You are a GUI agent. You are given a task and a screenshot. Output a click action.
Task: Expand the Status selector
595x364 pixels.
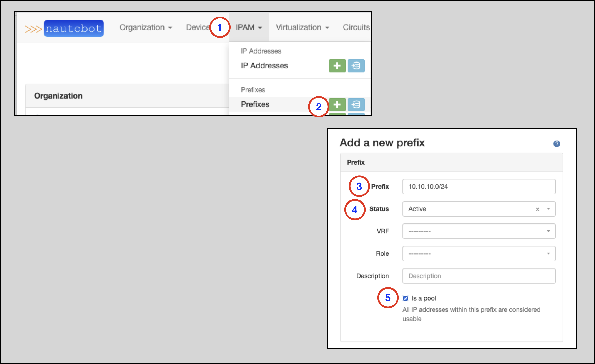tap(549, 209)
